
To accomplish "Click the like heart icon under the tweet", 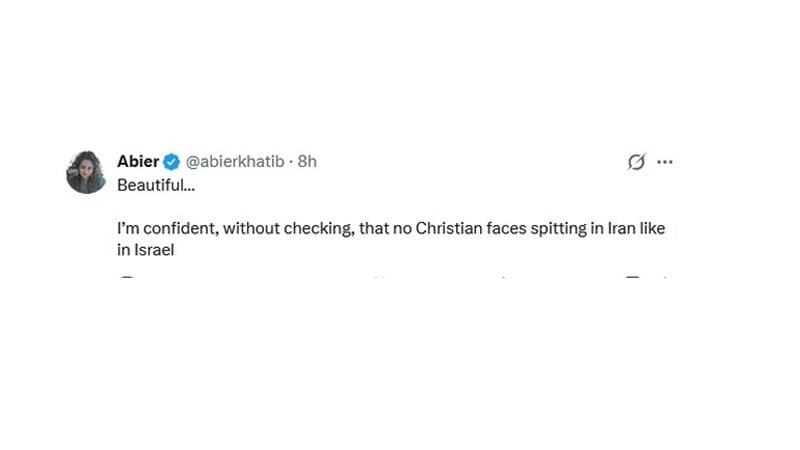I will [x=504, y=277].
